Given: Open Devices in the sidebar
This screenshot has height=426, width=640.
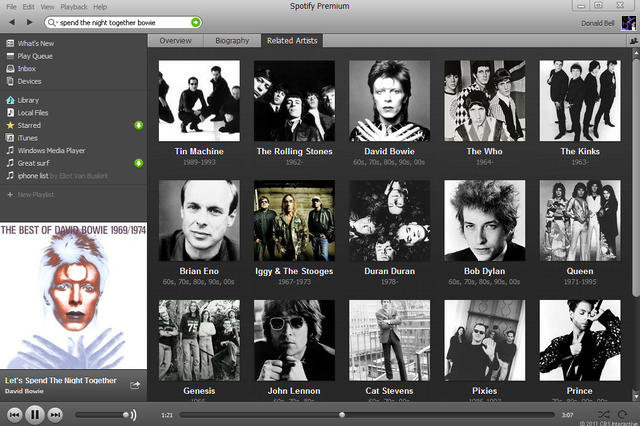Looking at the screenshot, I should coord(29,81).
